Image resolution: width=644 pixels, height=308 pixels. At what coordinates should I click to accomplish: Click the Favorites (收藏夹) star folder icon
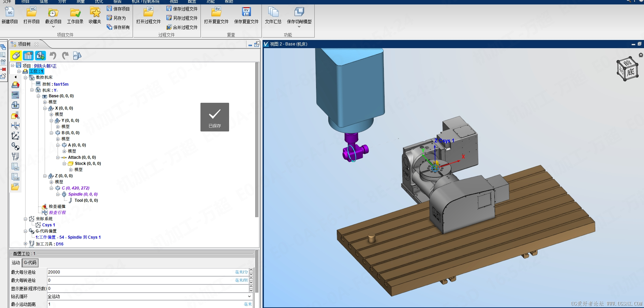pyautogui.click(x=95, y=13)
